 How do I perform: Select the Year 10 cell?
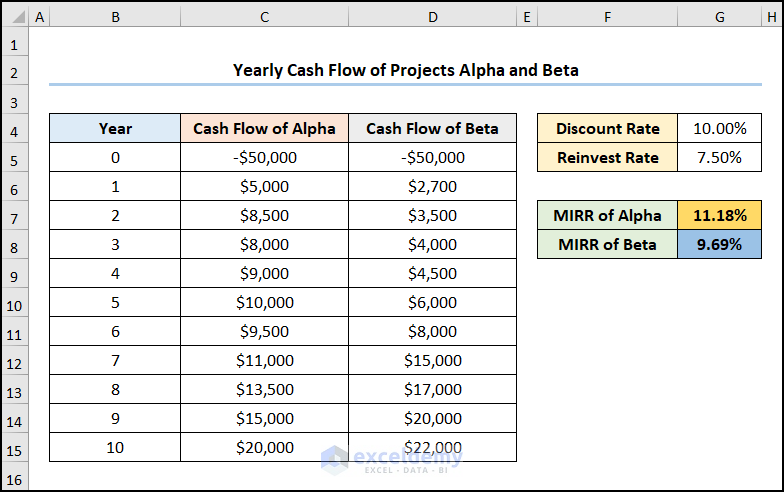[115, 448]
